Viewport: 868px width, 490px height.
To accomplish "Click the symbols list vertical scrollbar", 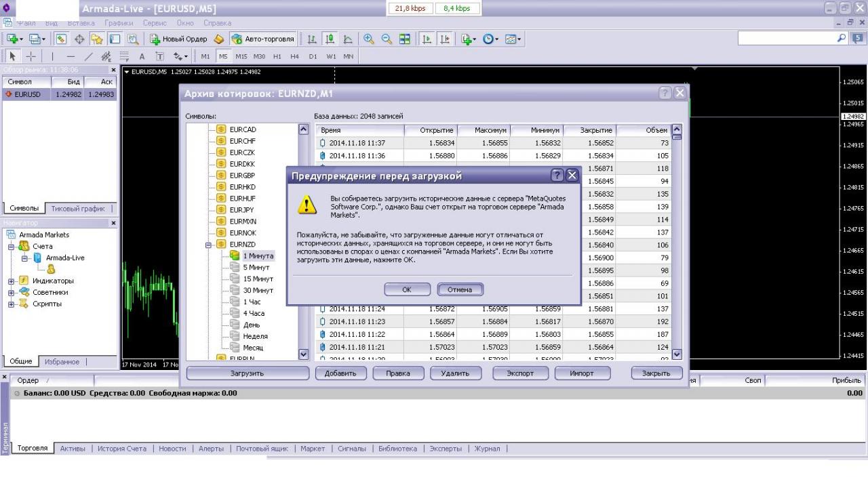I will (x=304, y=243).
